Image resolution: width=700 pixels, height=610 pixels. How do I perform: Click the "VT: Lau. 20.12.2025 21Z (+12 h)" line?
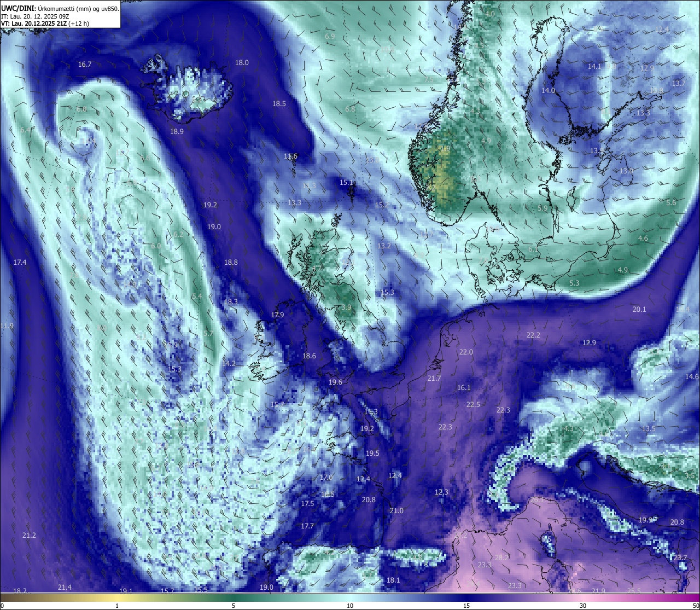[x=45, y=24]
